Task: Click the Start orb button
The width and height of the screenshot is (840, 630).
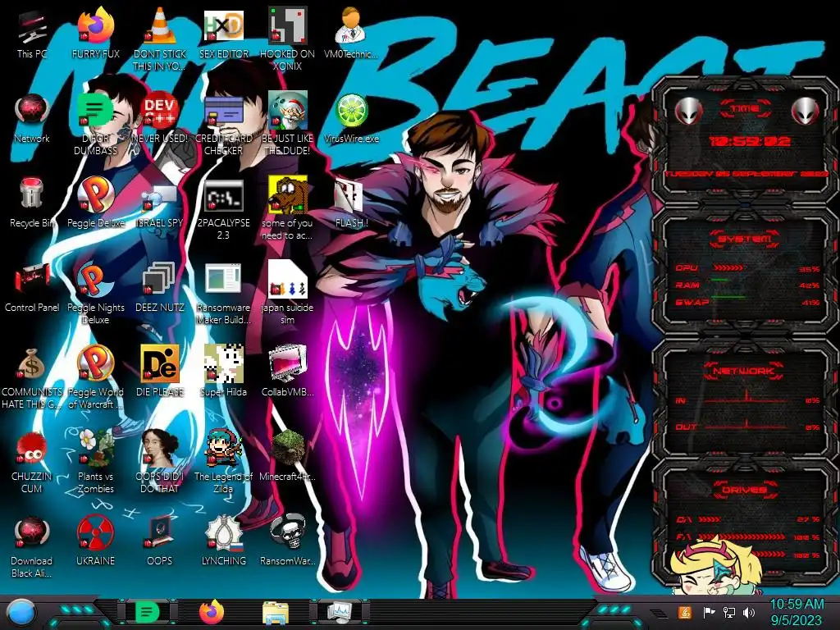Action: click(21, 612)
